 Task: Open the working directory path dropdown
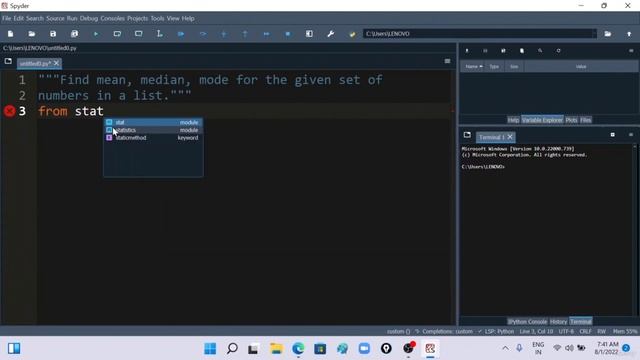coord(594,34)
